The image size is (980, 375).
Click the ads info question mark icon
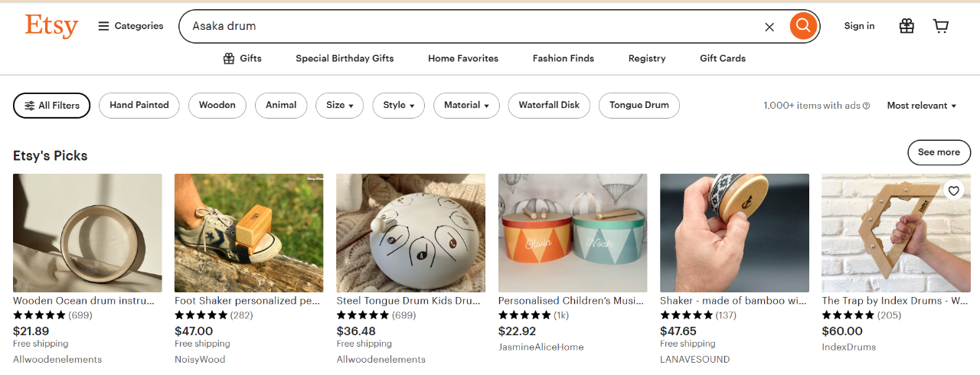click(x=867, y=106)
